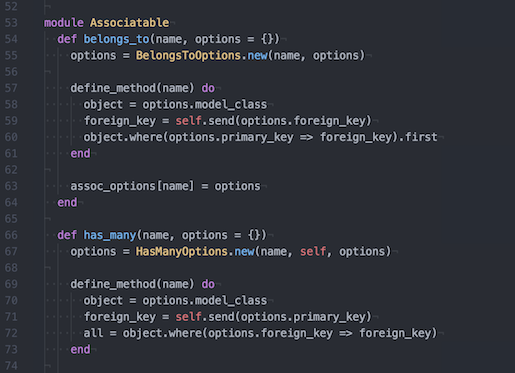515x373 pixels.
Task: Click the end keyword on line 61
Action: [x=80, y=153]
